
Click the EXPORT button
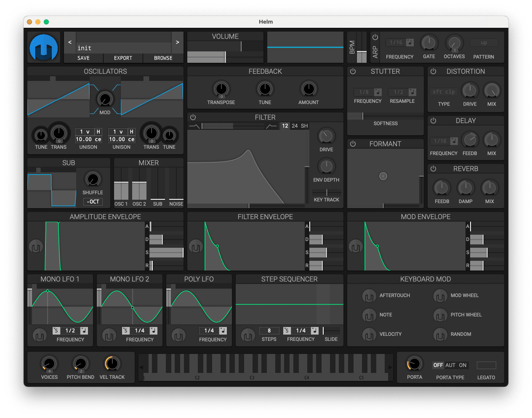tap(123, 58)
